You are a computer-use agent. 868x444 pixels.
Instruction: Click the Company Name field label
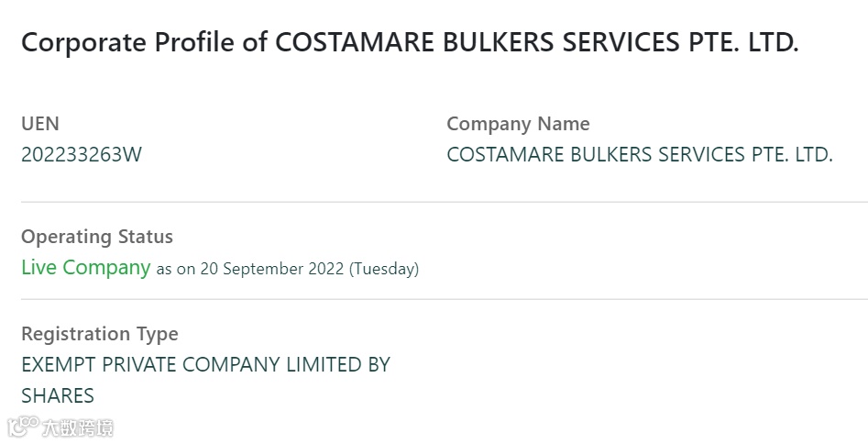click(518, 124)
